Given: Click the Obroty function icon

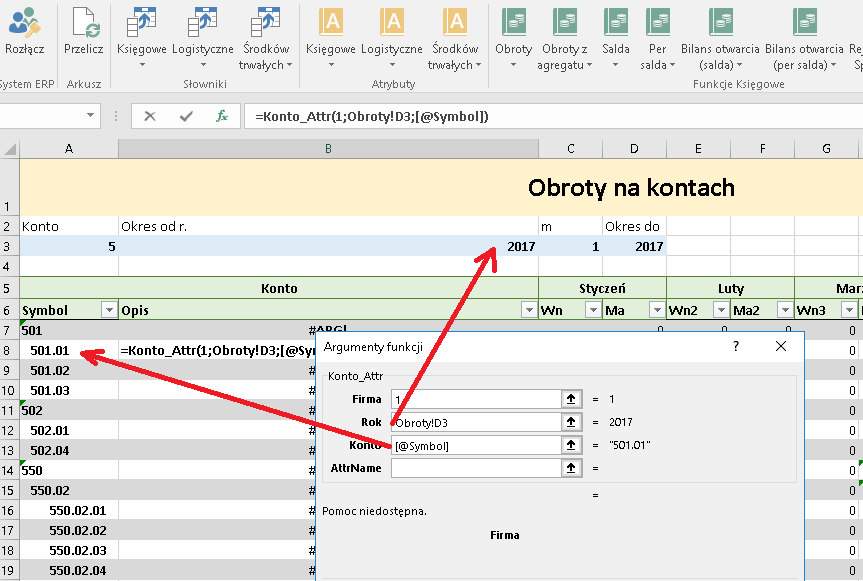Looking at the screenshot, I should click(514, 22).
